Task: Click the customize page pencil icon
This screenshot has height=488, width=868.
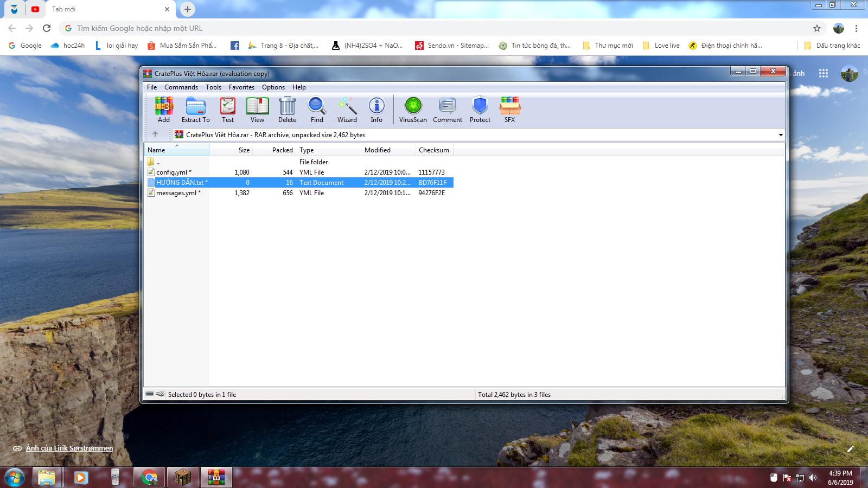Action: pos(851,448)
